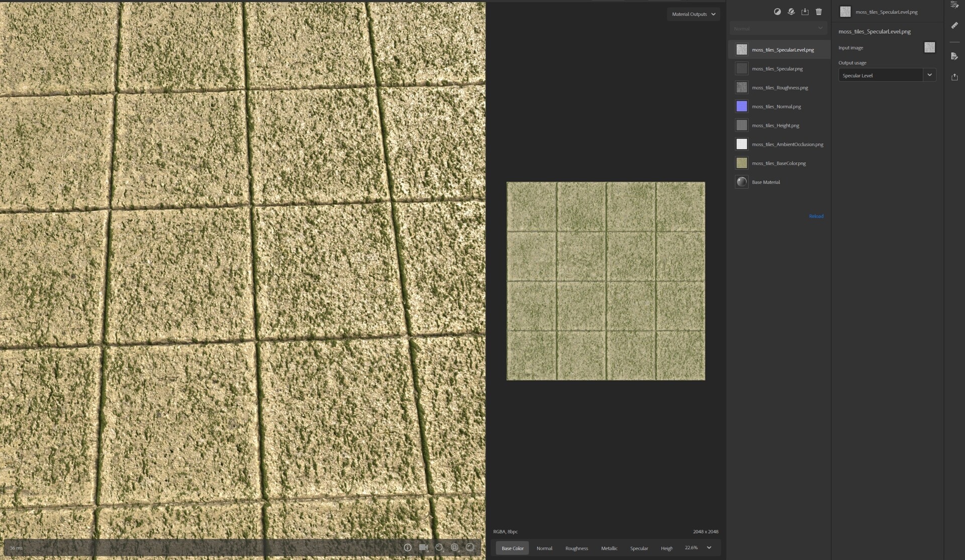Viewport: 965px width, 560px height.
Task: Expand the Specular Level output usage dropdown
Action: tap(929, 75)
